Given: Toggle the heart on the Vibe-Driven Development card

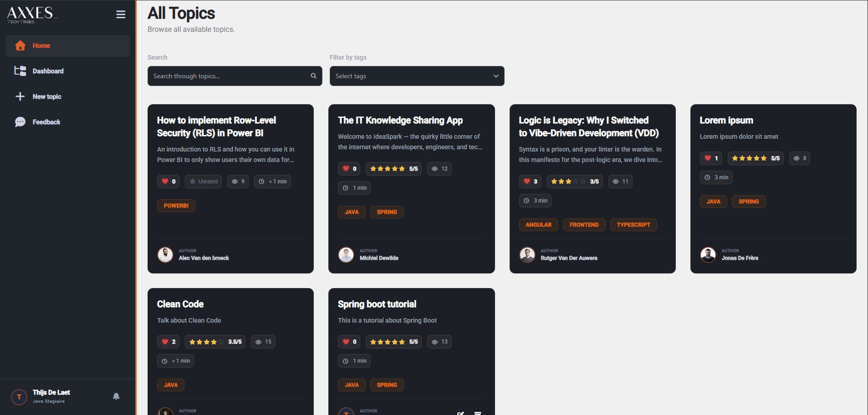Looking at the screenshot, I should click(530, 182).
